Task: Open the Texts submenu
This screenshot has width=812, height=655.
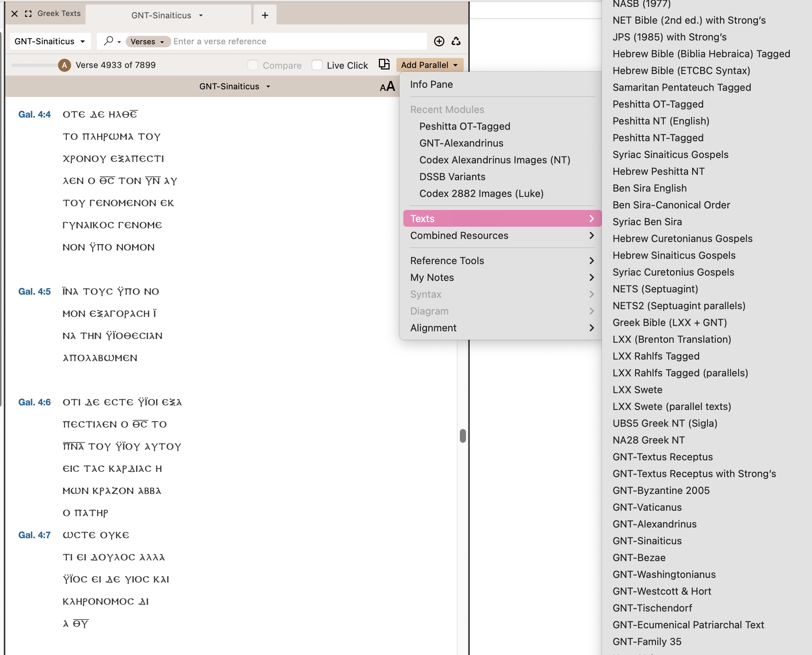Action: point(502,219)
